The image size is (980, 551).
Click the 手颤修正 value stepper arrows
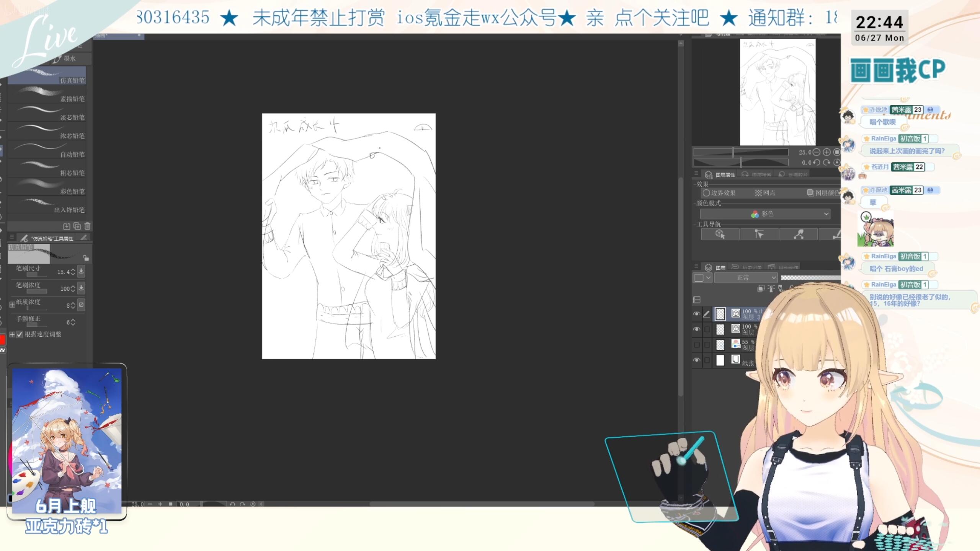tap(73, 322)
